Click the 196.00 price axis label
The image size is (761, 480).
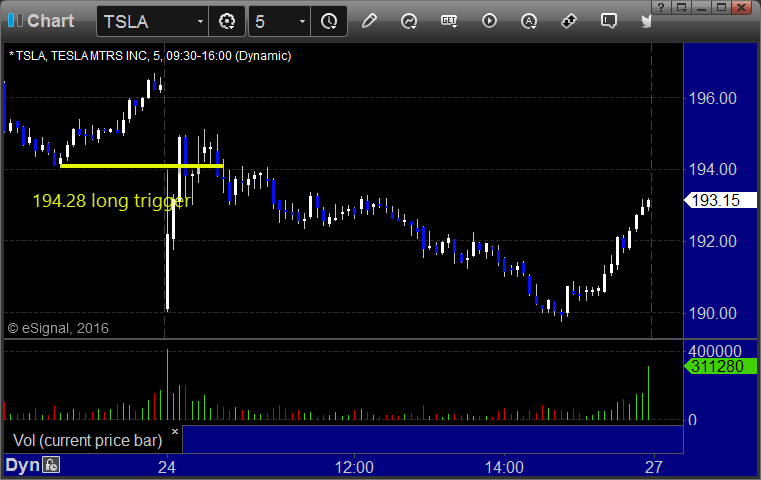[712, 99]
